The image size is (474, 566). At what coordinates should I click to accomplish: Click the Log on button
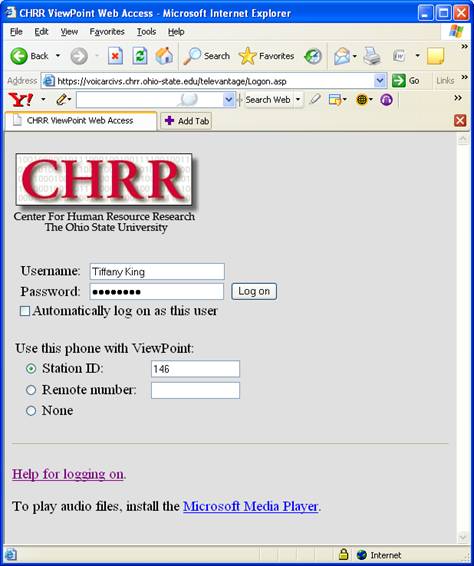coord(254,291)
